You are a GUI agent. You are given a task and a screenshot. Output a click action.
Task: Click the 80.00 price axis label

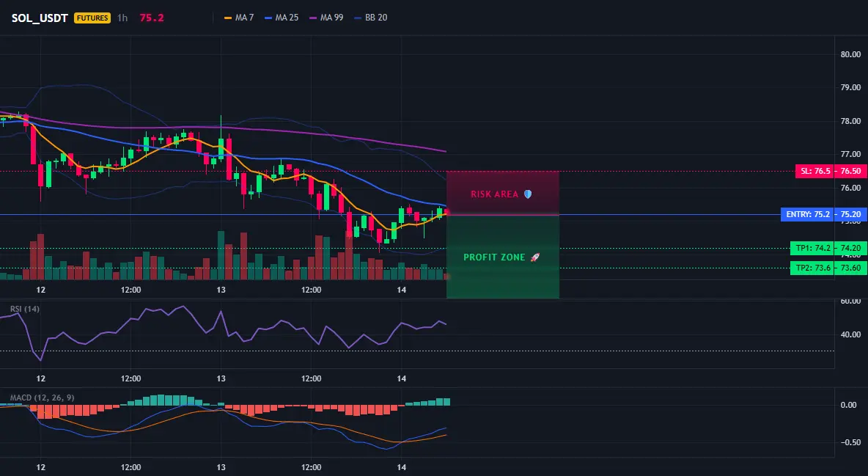point(850,54)
